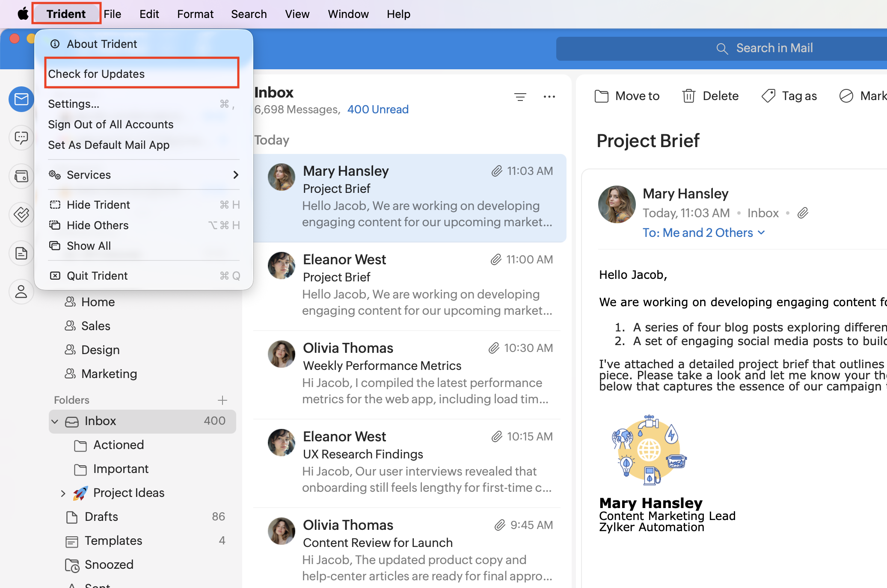Click the Tag as button
The image size is (887, 588).
pos(789,96)
